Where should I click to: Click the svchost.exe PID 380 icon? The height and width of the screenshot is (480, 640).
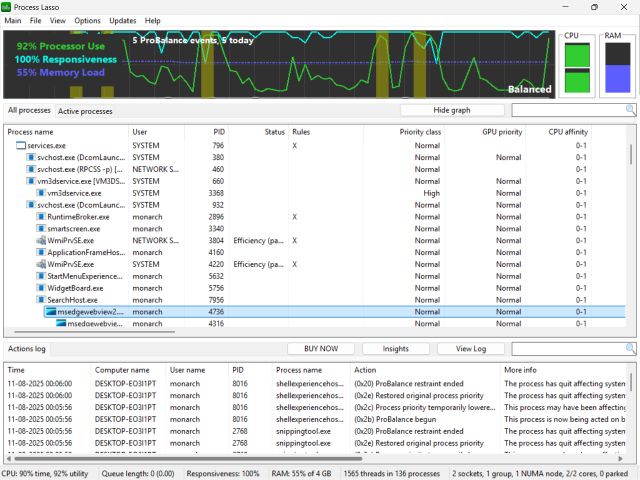point(31,157)
